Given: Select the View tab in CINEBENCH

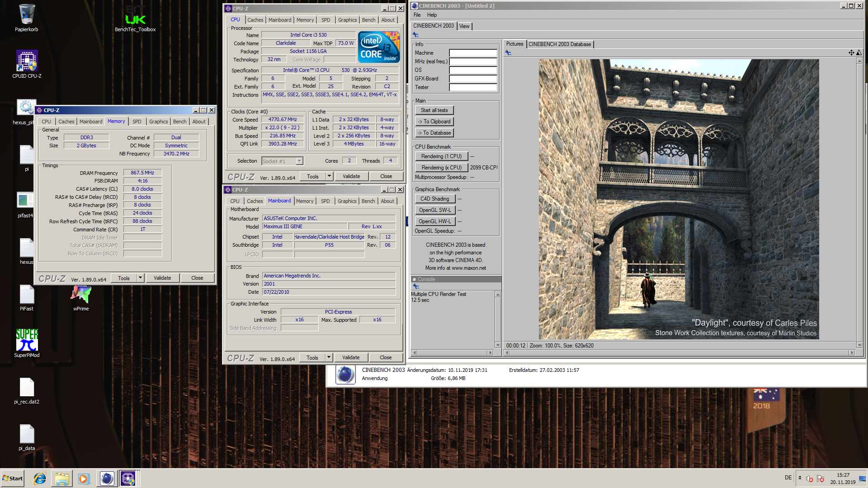Looking at the screenshot, I should point(464,26).
